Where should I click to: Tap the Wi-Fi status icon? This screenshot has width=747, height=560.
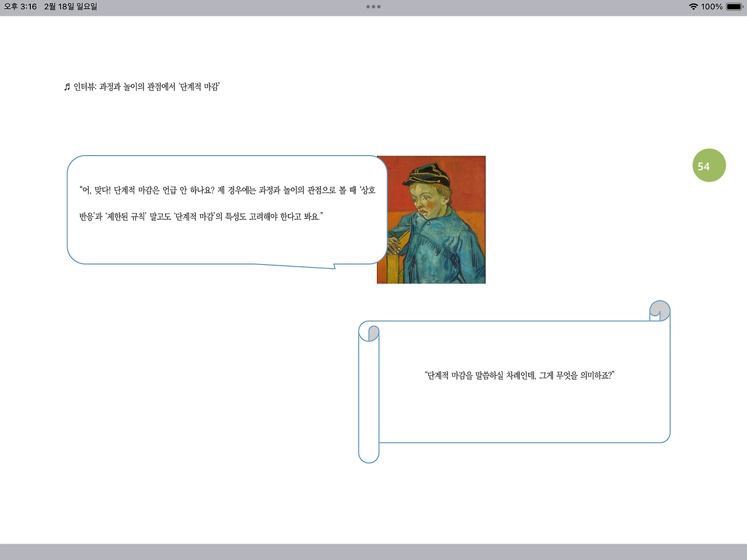693,6
